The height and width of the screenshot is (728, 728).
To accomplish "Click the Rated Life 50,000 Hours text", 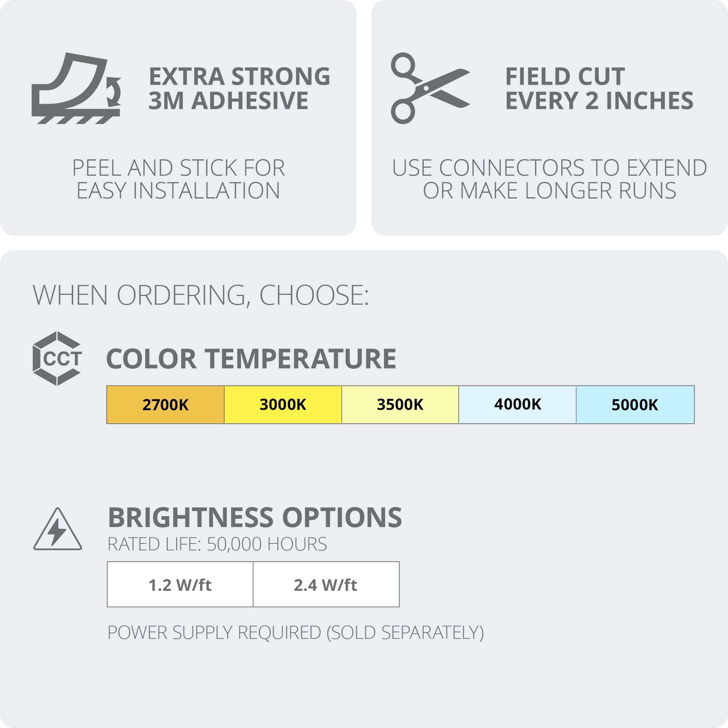I will [217, 544].
